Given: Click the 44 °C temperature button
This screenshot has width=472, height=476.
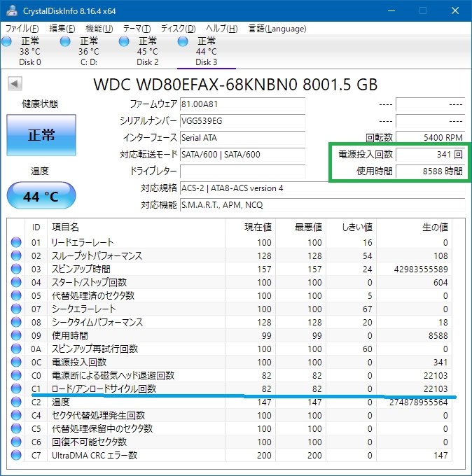Looking at the screenshot, I should pyautogui.click(x=41, y=196).
